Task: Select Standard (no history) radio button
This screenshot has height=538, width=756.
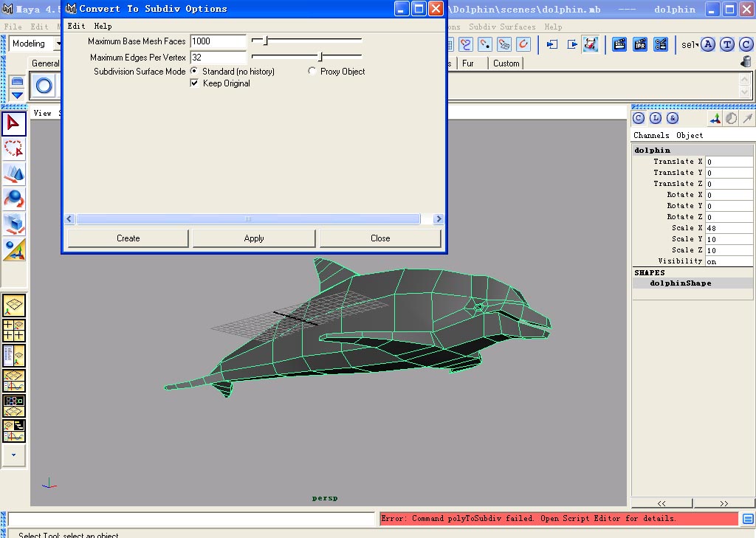Action: click(x=194, y=71)
